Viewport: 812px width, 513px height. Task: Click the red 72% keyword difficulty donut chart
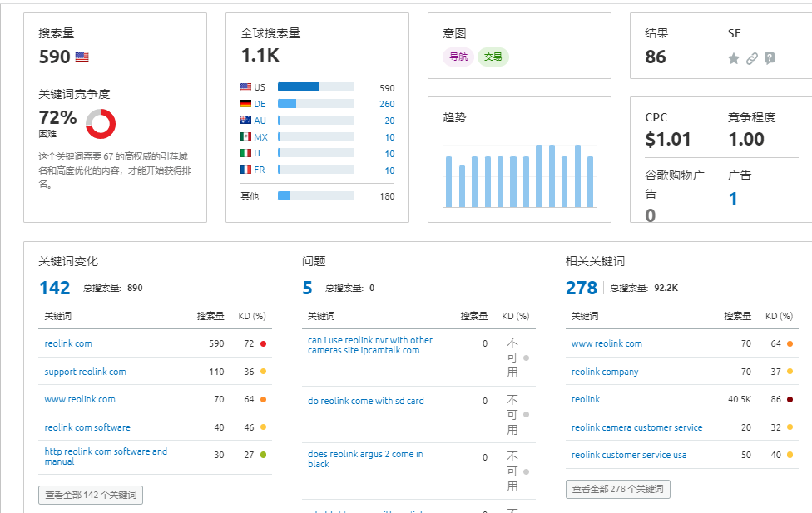click(101, 124)
